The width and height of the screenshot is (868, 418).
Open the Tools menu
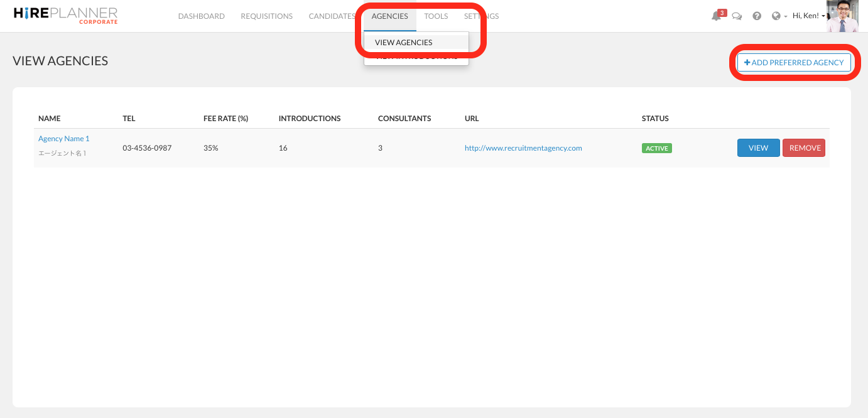(x=436, y=16)
